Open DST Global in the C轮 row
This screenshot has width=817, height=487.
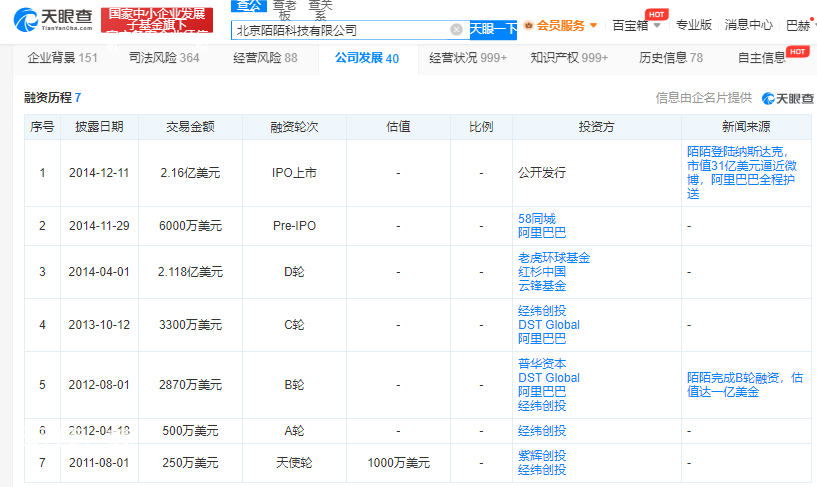pos(549,325)
